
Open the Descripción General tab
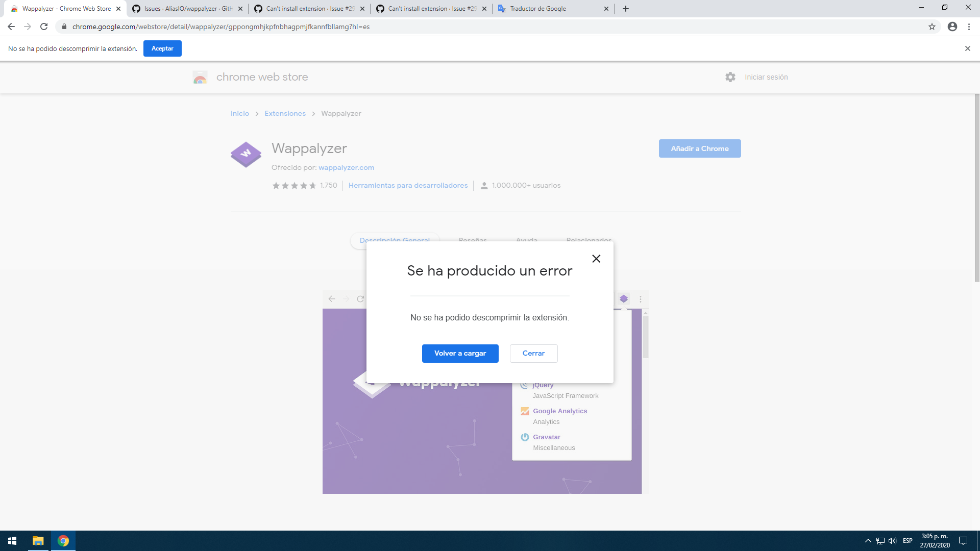click(x=395, y=240)
